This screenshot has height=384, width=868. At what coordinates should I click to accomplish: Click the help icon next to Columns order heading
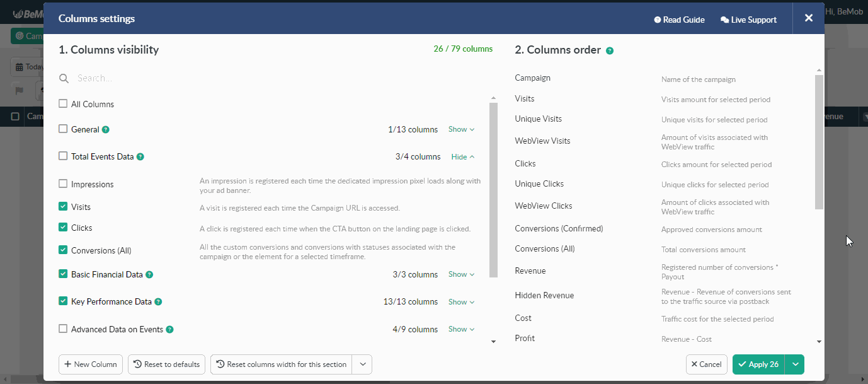coord(610,50)
